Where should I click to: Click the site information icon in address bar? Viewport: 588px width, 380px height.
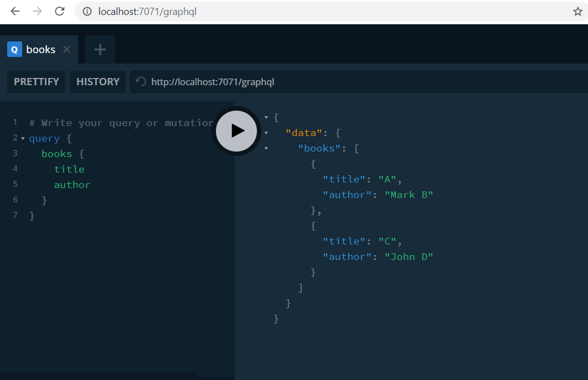(87, 12)
